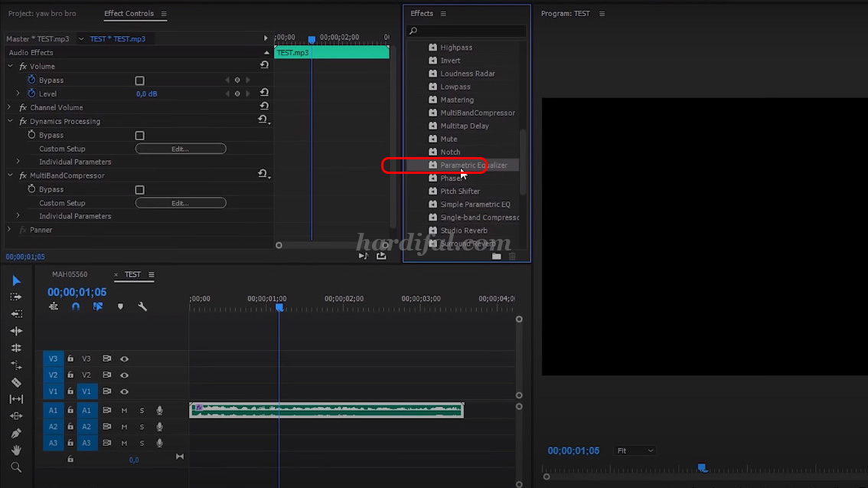Click play-only-audio icon in Effect Controls

click(363, 255)
